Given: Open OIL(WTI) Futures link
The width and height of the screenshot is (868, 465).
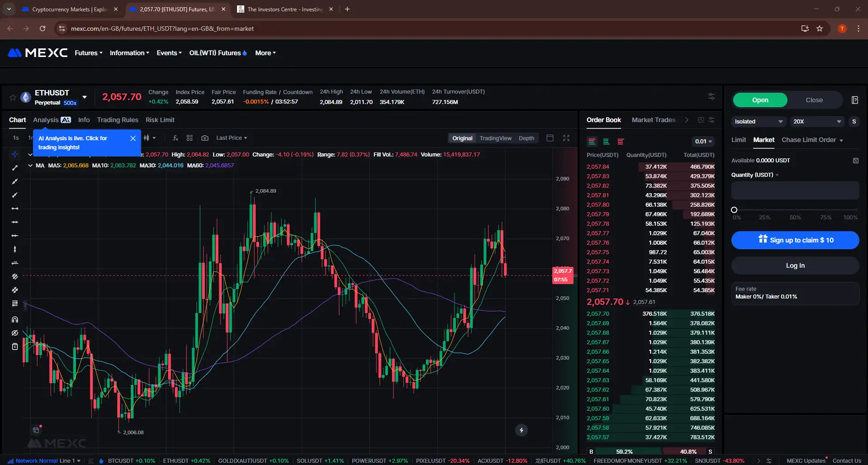Looking at the screenshot, I should 218,53.
